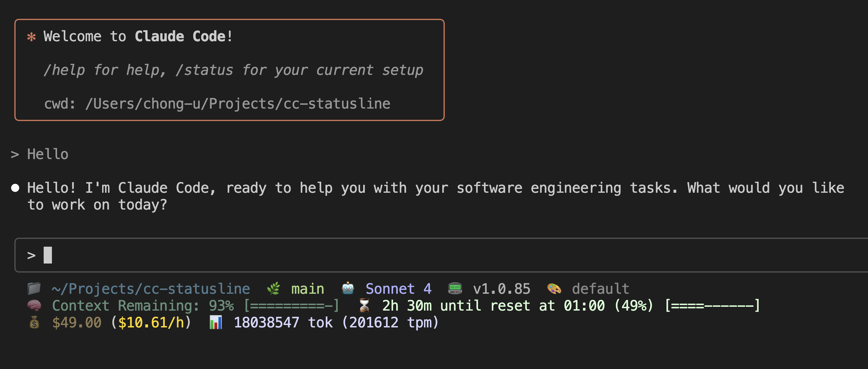Click the session reset progress bar
The image size is (868, 369).
click(x=712, y=305)
